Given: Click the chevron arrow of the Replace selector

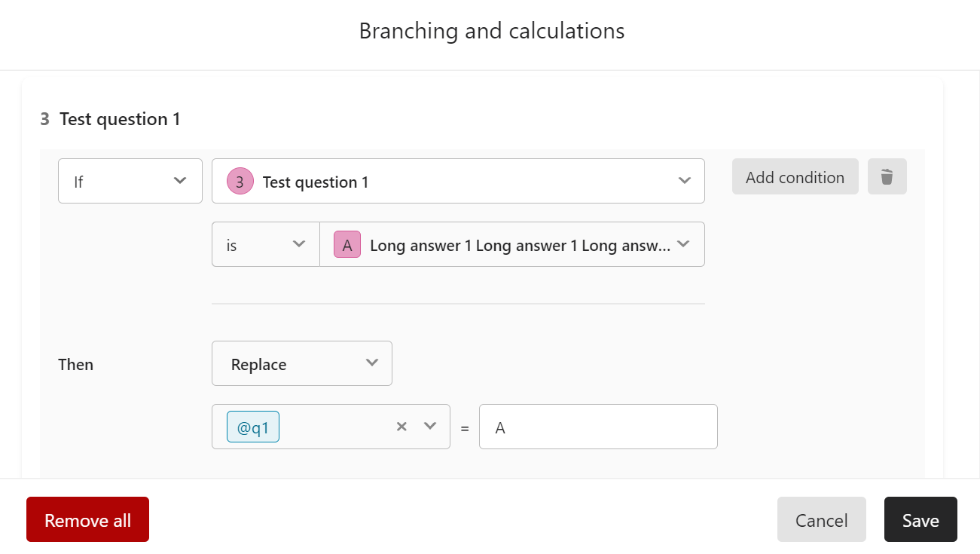Looking at the screenshot, I should tap(371, 363).
